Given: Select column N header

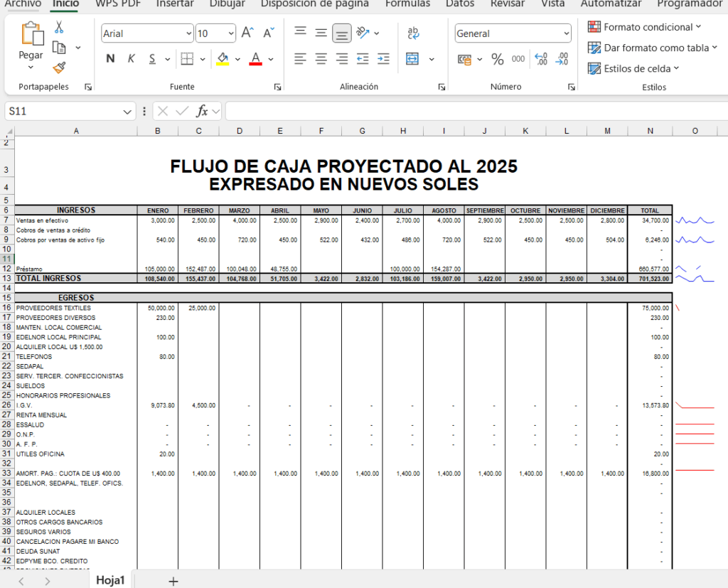Looking at the screenshot, I should tap(650, 131).
